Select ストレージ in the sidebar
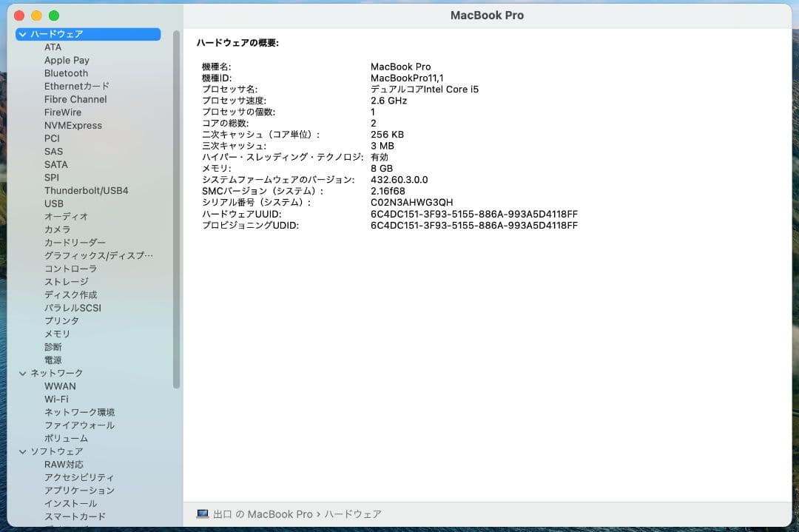 (67, 282)
